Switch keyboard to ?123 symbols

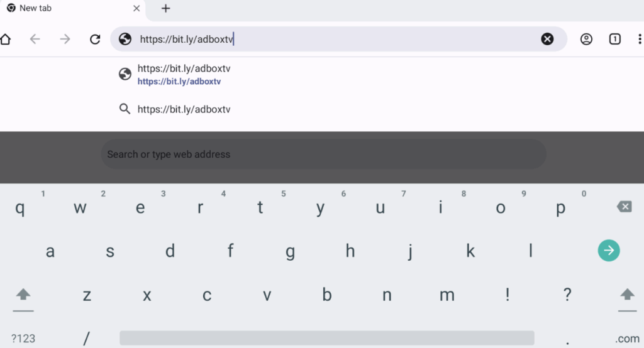(x=23, y=339)
